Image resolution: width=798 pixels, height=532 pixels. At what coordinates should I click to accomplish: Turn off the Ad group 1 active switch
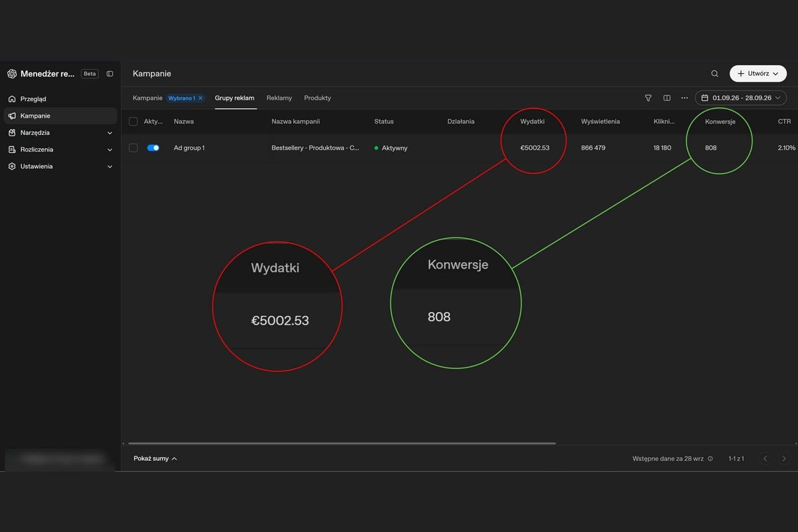(x=153, y=148)
